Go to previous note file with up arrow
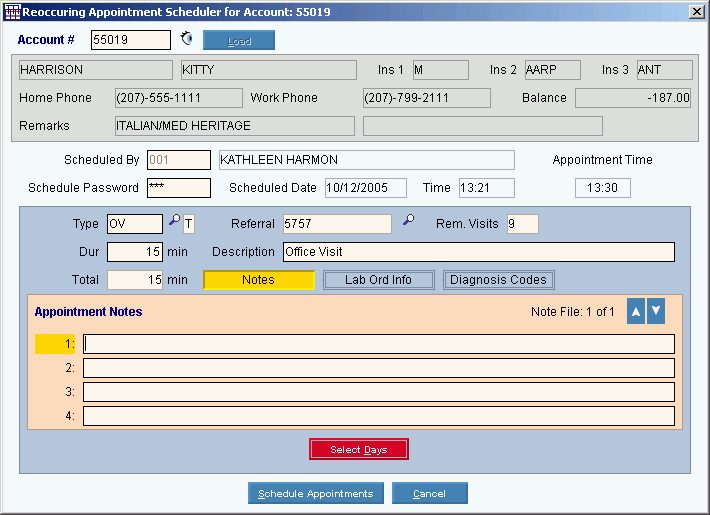The height and width of the screenshot is (515, 710). click(636, 311)
